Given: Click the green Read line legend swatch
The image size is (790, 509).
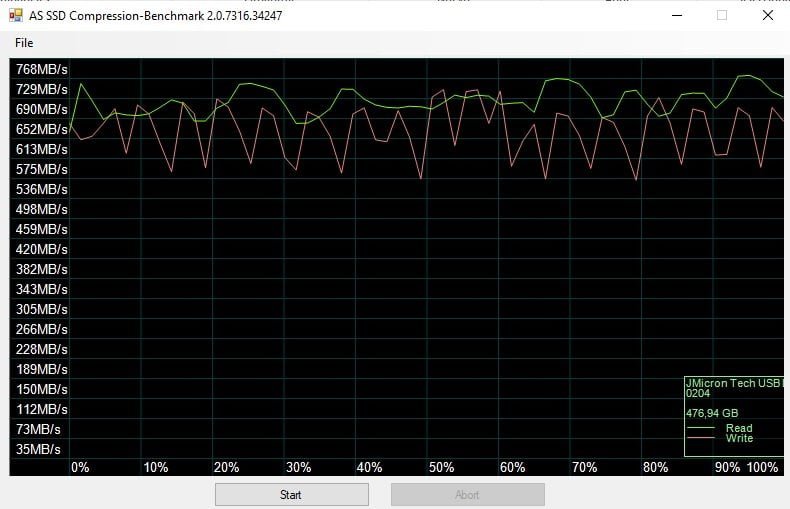Looking at the screenshot, I should point(701,429).
